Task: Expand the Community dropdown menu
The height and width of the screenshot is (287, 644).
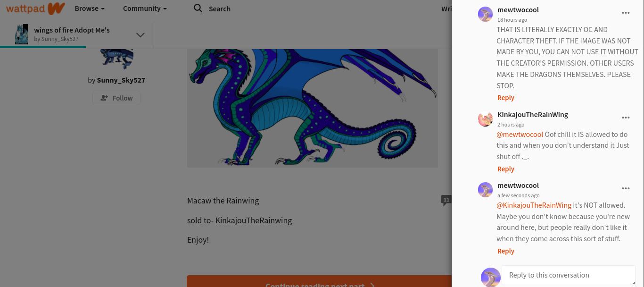Action: click(145, 8)
